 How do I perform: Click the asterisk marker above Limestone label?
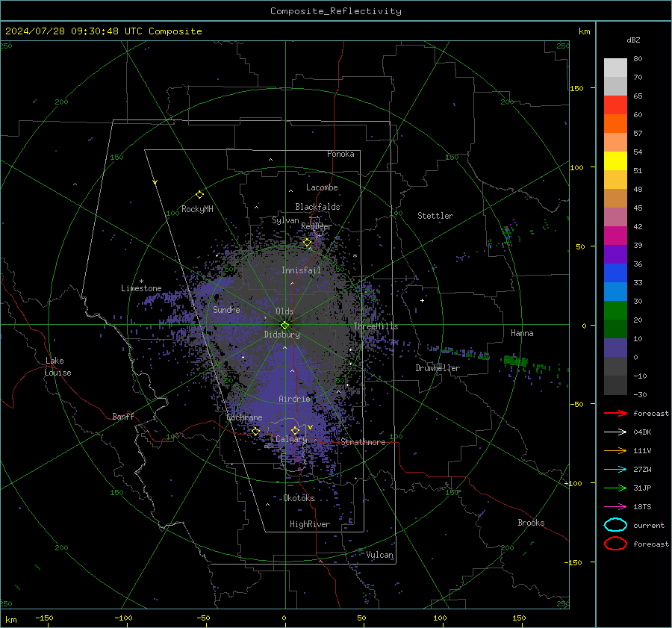[141, 282]
